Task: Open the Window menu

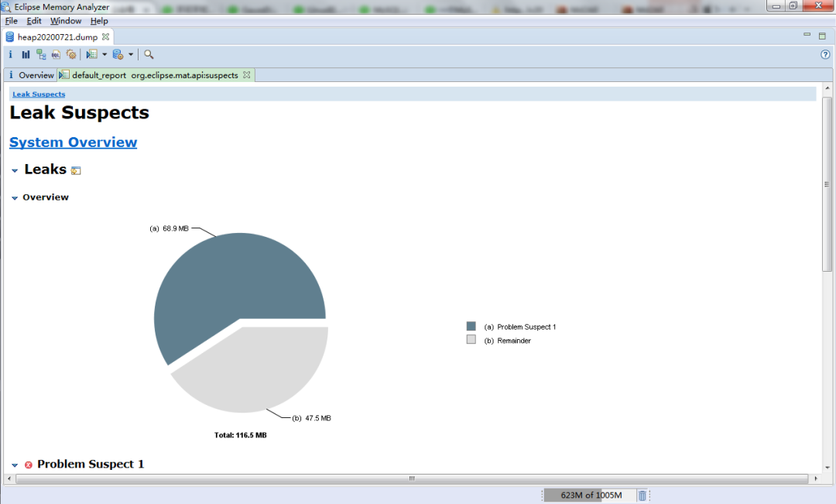Action: tap(66, 21)
